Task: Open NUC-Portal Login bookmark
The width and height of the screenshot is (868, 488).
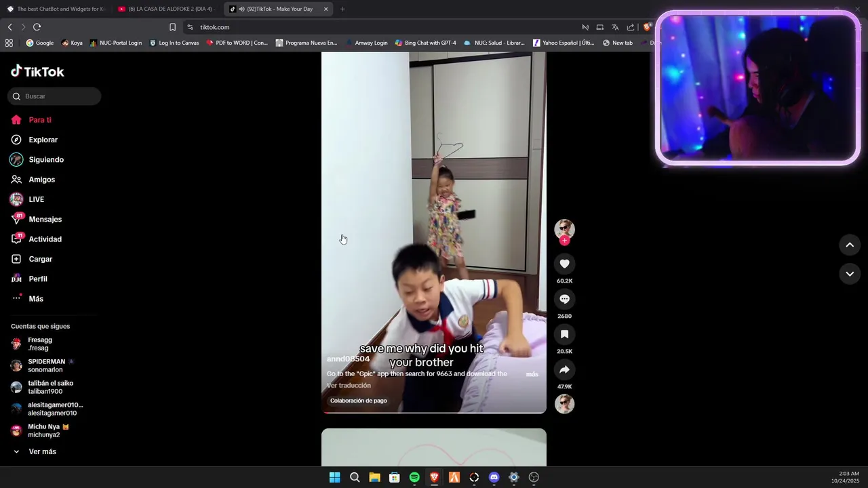Action: click(x=116, y=43)
